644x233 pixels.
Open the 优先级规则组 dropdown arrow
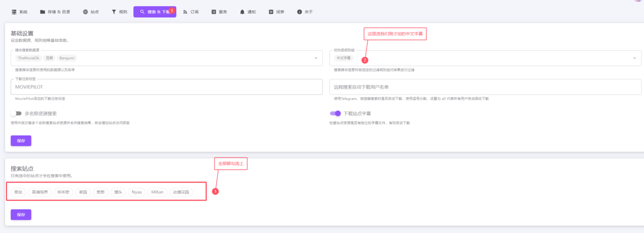coord(634,58)
